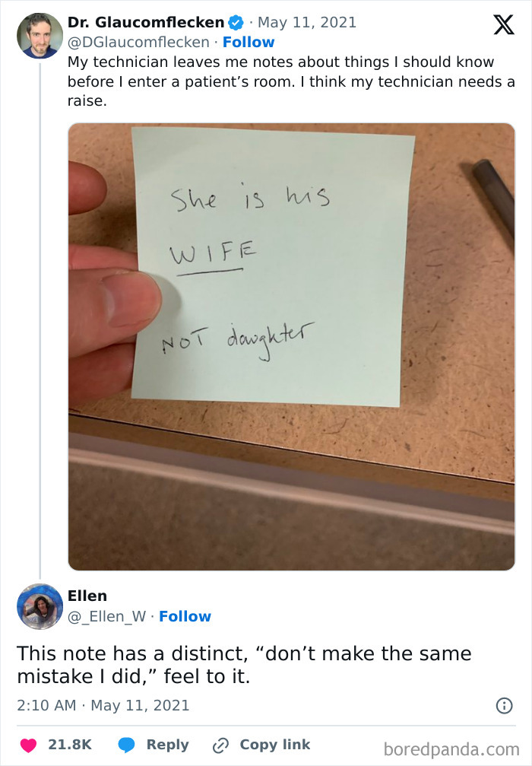532x766 pixels.
Task: Click Ellen's profile avatar
Action: click(39, 605)
